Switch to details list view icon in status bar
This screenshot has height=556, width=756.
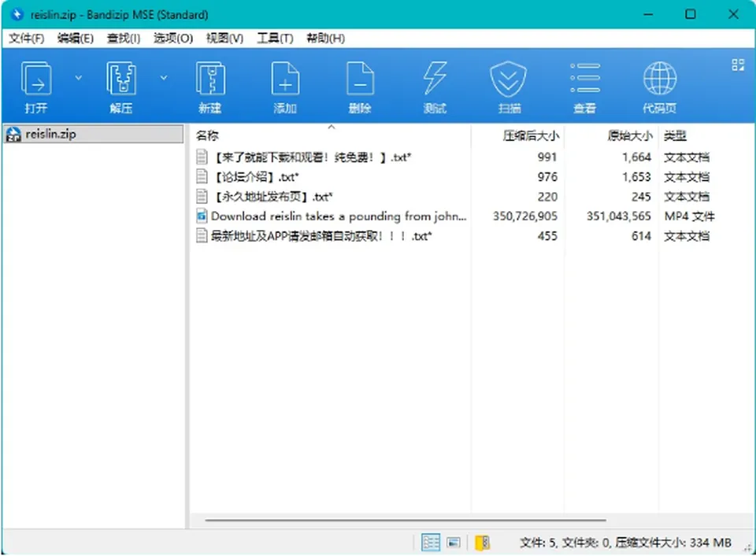[x=431, y=543]
